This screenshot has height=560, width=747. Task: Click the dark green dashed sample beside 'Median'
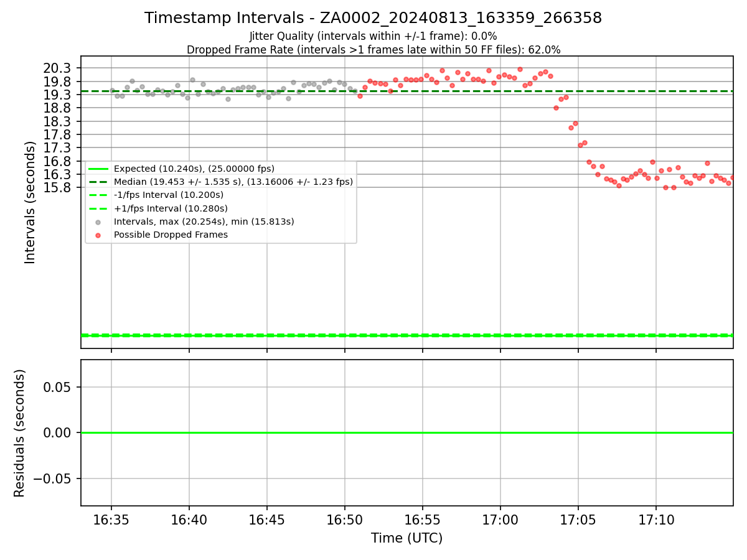tap(98, 182)
